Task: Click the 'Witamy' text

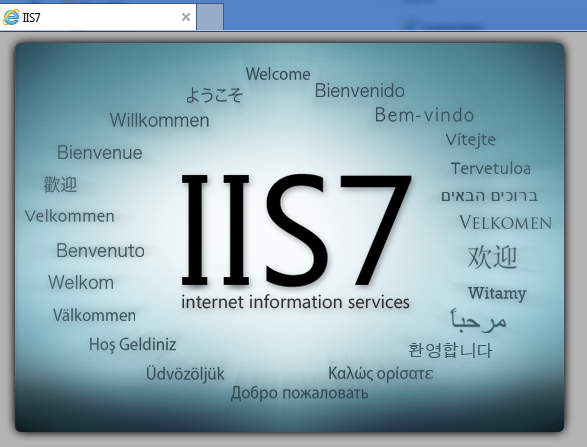Action: coord(497,293)
